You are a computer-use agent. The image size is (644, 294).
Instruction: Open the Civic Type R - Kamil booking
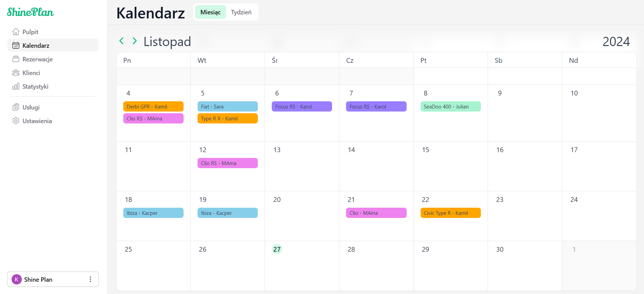point(450,213)
